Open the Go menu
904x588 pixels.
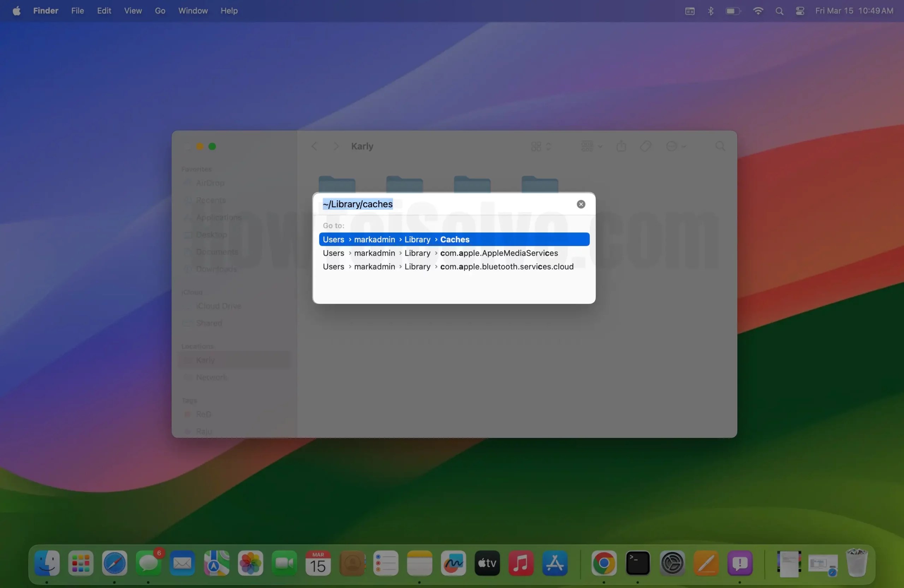[x=160, y=11]
